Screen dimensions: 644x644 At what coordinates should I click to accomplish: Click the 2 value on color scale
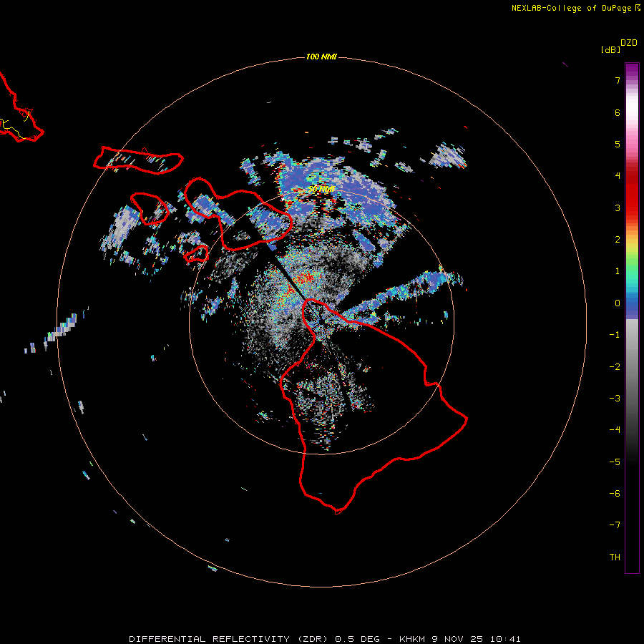[618, 240]
